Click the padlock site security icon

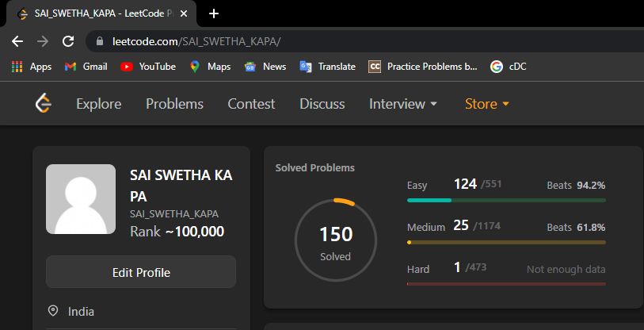tap(99, 41)
